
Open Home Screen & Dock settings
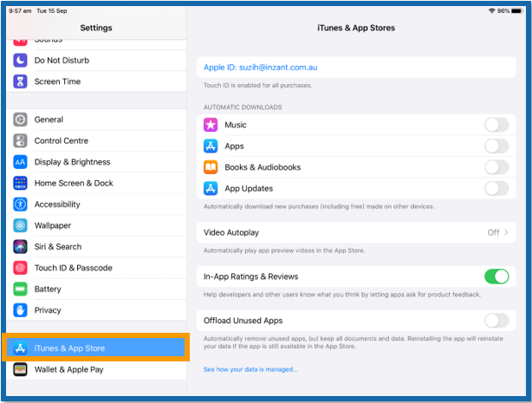pos(97,183)
